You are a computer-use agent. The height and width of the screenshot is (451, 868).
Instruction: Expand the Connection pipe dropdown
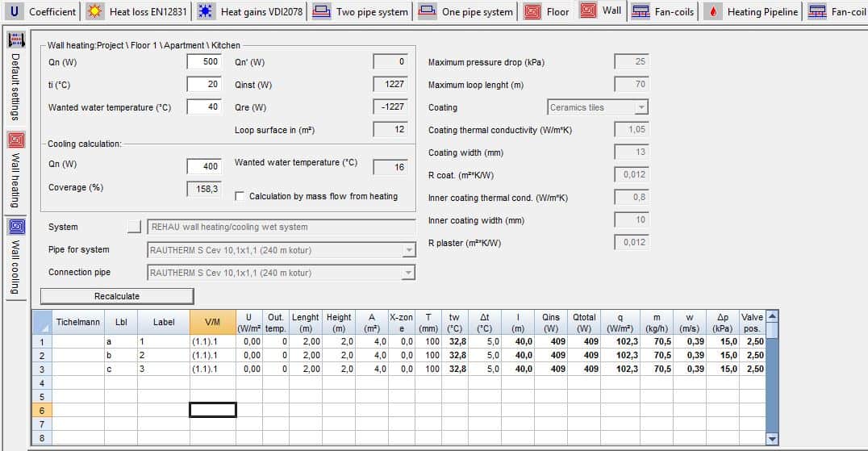[x=409, y=273]
